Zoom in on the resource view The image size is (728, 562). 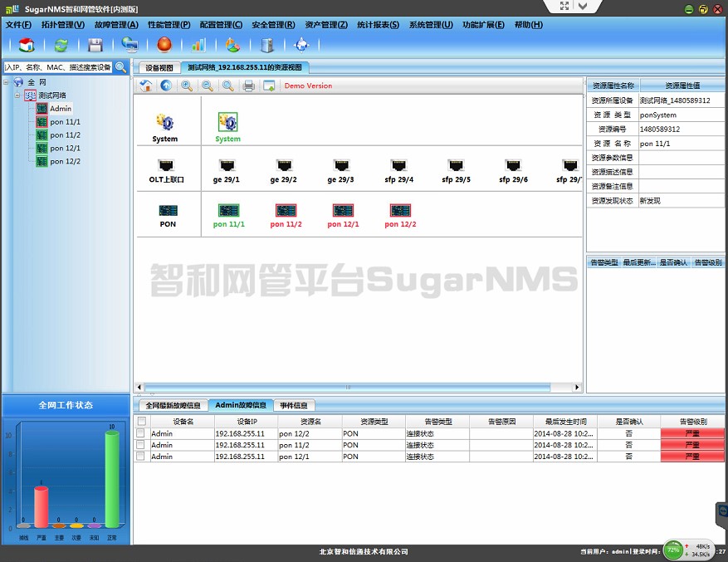pos(187,86)
